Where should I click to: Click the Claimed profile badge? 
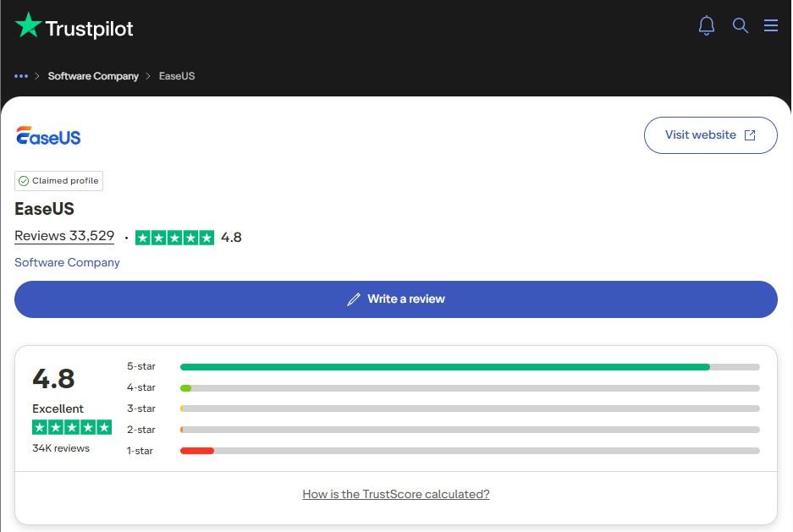(x=58, y=181)
